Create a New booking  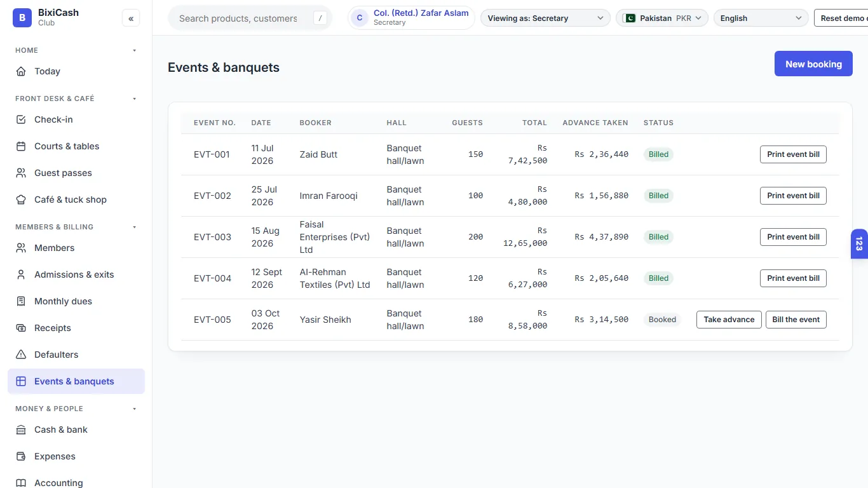point(813,64)
